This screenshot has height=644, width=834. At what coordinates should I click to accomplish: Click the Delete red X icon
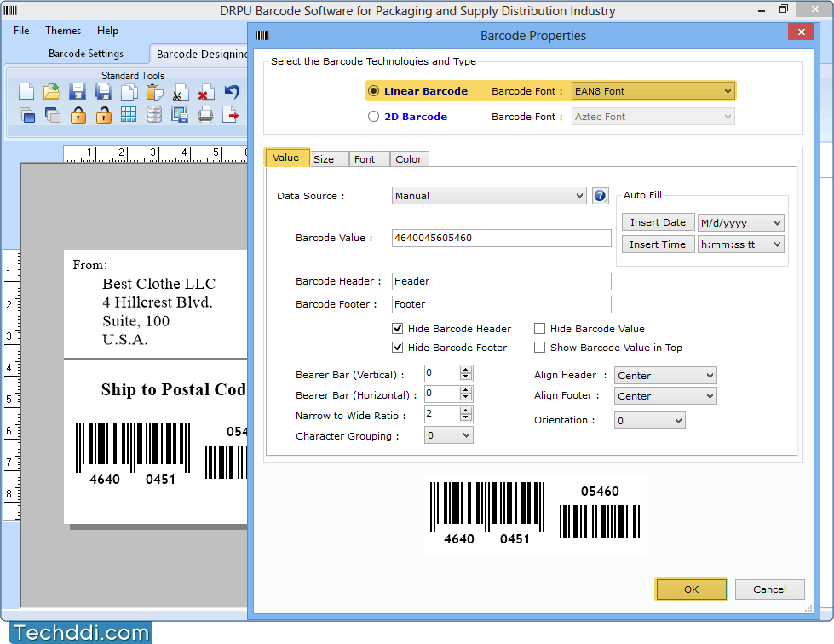click(205, 92)
